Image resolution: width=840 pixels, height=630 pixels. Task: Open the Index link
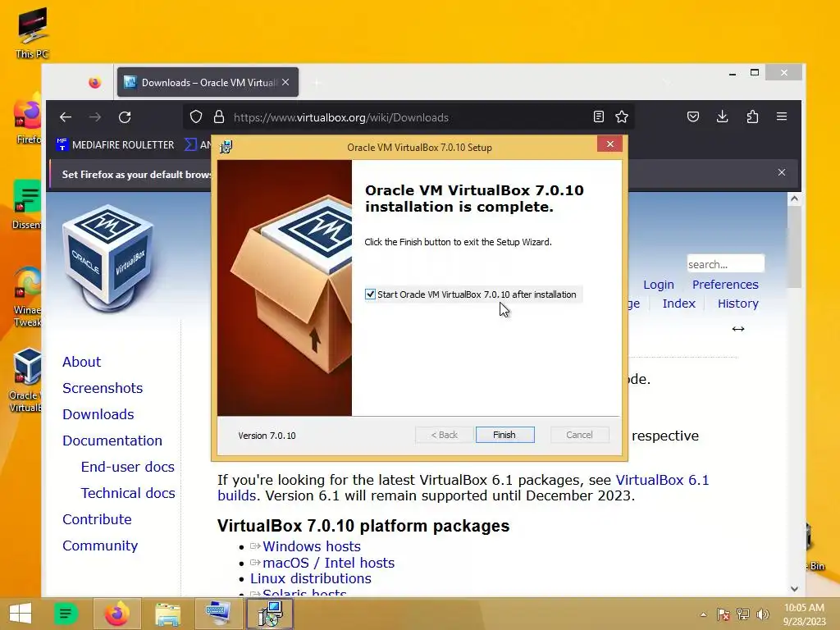[x=678, y=304]
